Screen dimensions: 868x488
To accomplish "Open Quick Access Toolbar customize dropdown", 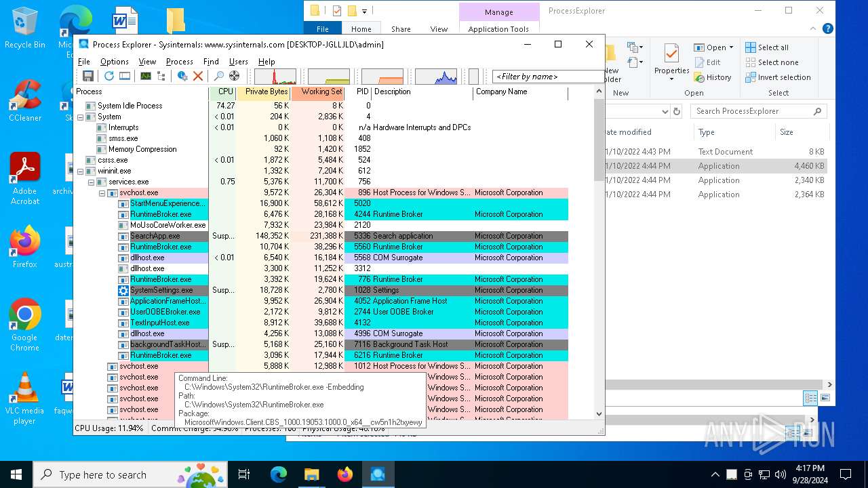I will tap(364, 11).
